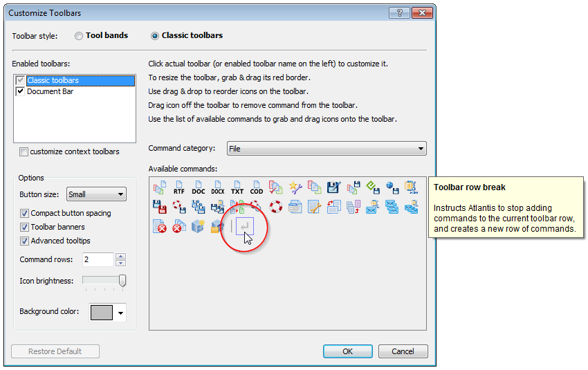
Task: Select the Classic toolbars radio button
Action: tap(154, 36)
